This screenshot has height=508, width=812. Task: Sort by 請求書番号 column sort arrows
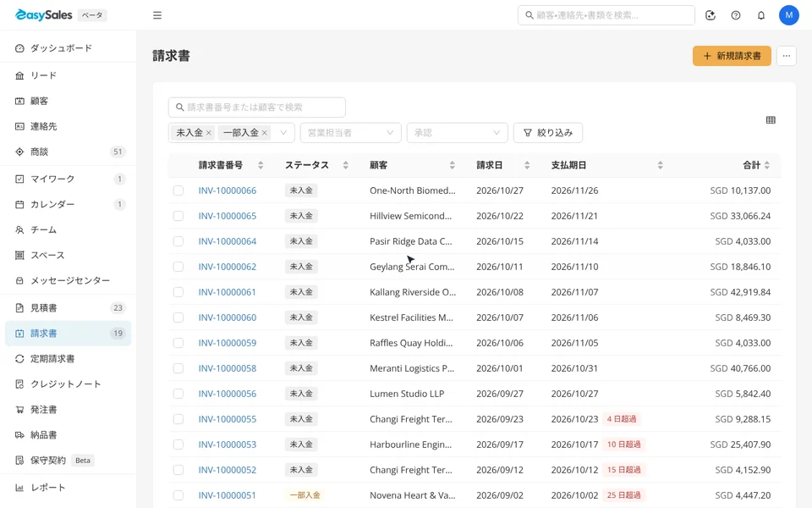coord(261,165)
